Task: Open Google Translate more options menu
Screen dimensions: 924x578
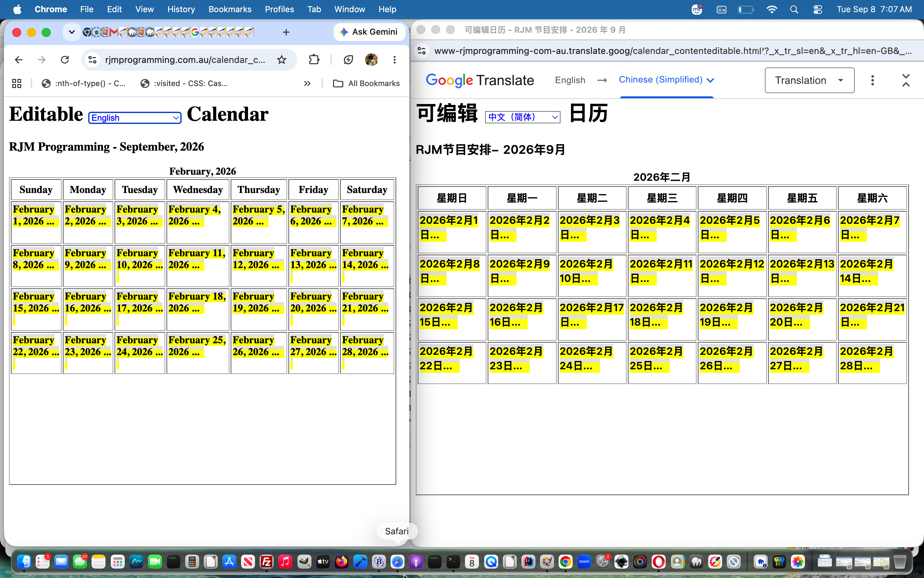Action: coord(872,80)
